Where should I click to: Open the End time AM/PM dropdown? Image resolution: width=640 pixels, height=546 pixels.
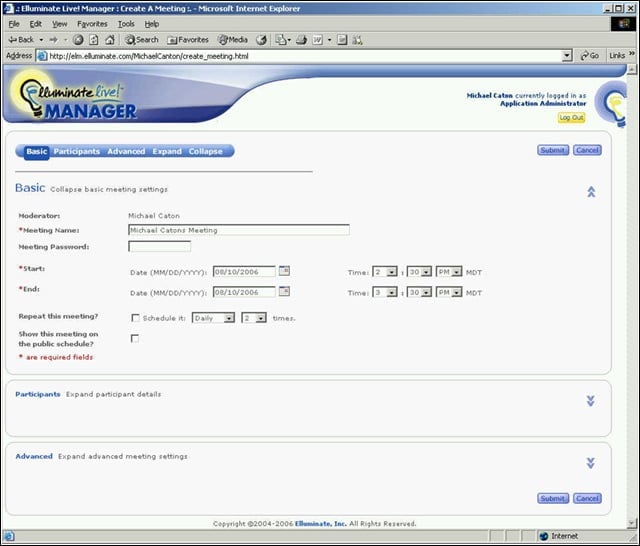point(449,292)
